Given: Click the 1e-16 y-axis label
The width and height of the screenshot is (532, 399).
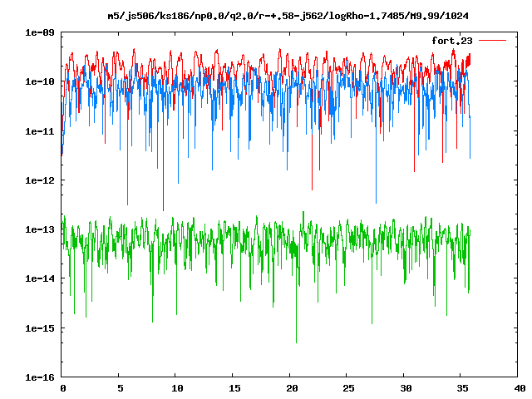Looking at the screenshot, I should click(40, 377).
